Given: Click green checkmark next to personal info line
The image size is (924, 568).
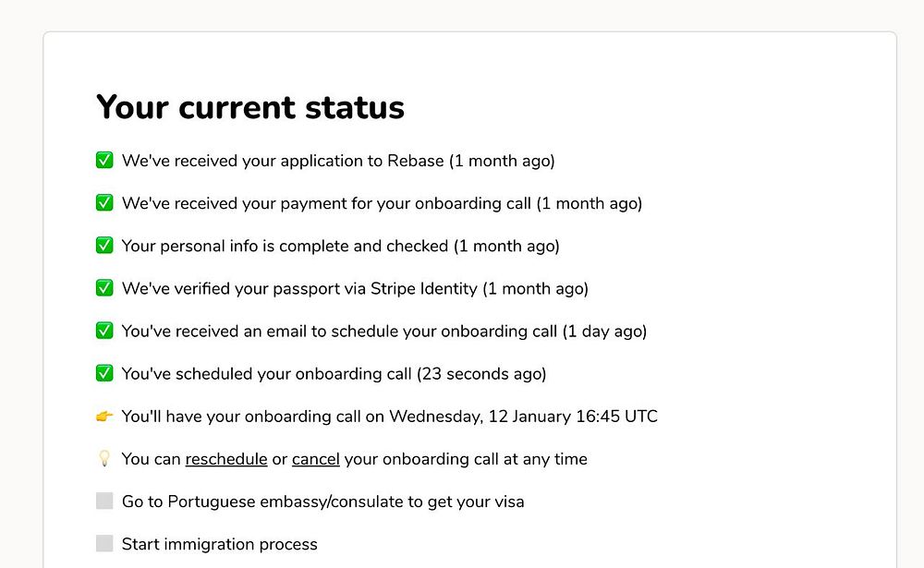Looking at the screenshot, I should [104, 246].
